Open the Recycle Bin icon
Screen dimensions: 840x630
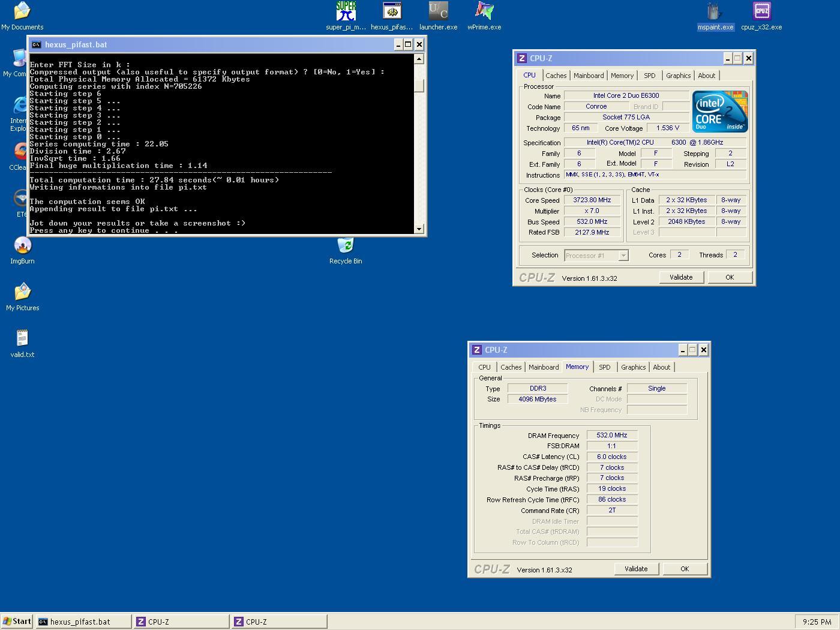click(346, 250)
